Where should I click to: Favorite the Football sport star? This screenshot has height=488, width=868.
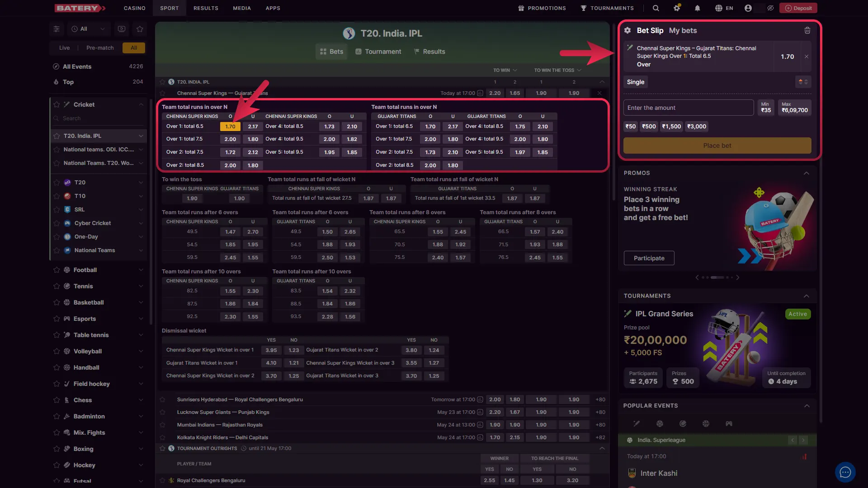[x=57, y=270]
